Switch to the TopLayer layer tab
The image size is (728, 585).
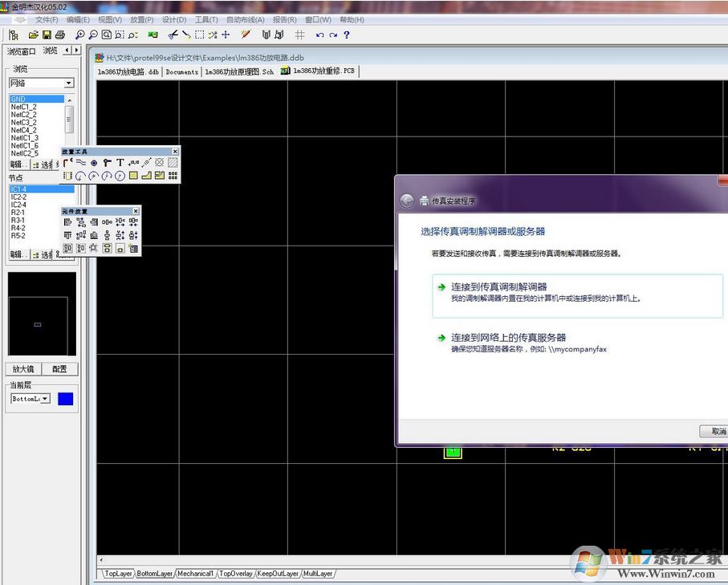coord(117,574)
